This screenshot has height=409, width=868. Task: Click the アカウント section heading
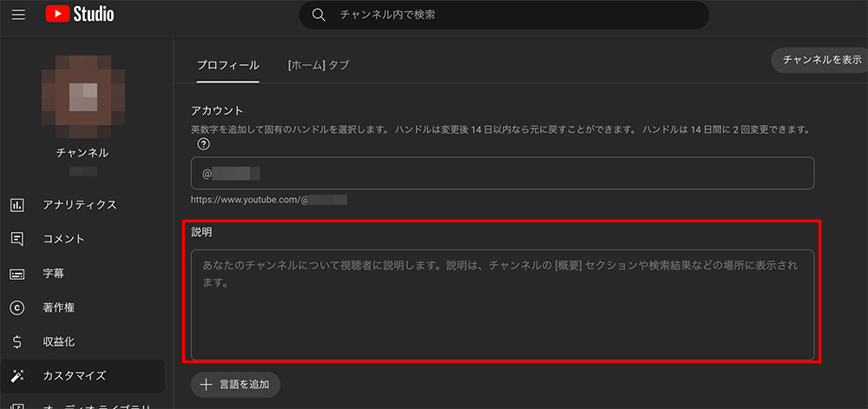point(217,110)
